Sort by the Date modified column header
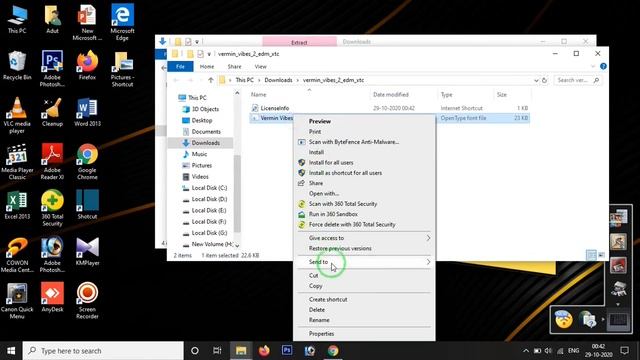Image resolution: width=640 pixels, height=360 pixels. pos(391,95)
